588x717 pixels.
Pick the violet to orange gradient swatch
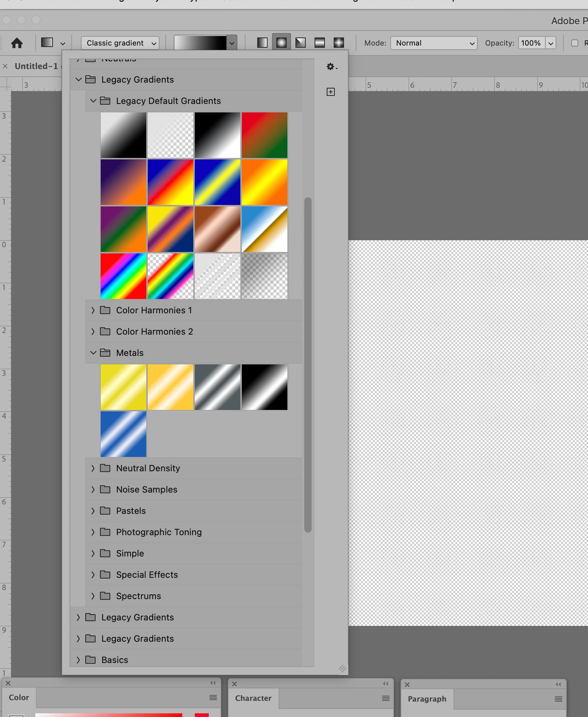pyautogui.click(x=123, y=182)
